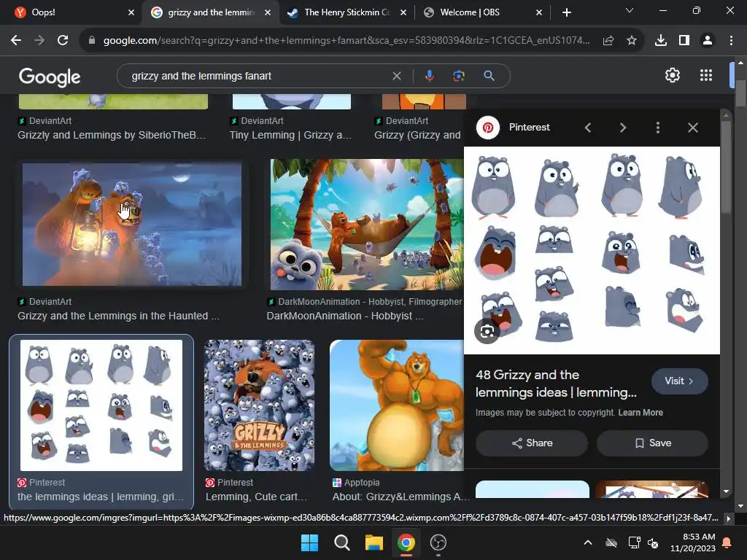Open Grizzly and Lemmings by SiberioTheB link
The width and height of the screenshot is (747, 560).
point(112,135)
